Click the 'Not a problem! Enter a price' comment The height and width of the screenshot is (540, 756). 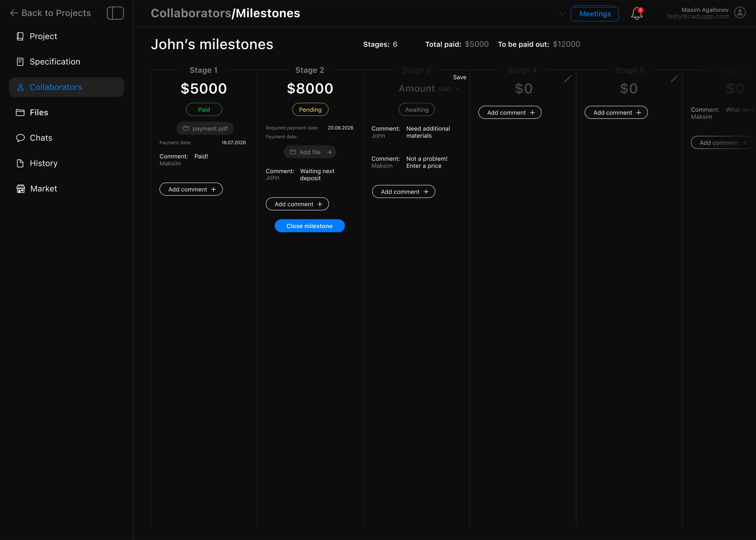427,162
